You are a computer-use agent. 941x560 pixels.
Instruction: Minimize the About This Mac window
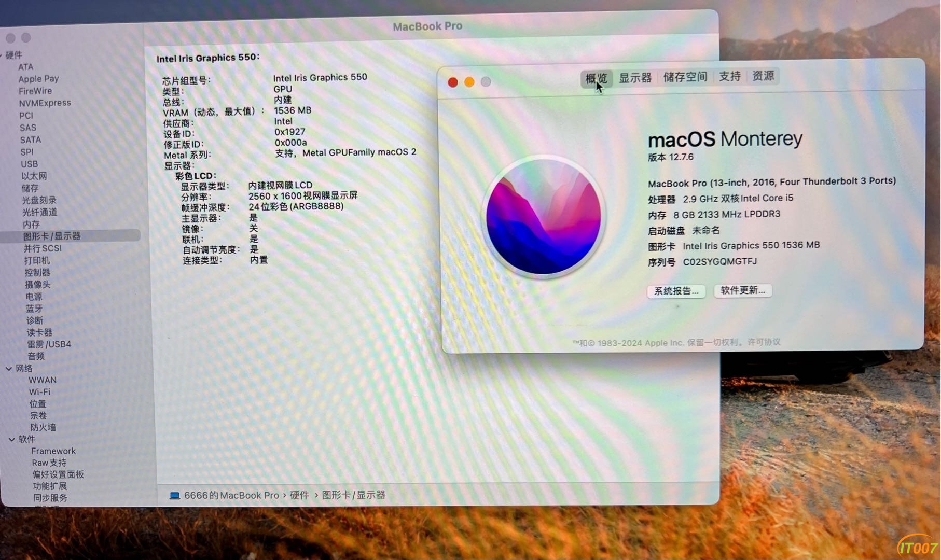click(x=469, y=82)
